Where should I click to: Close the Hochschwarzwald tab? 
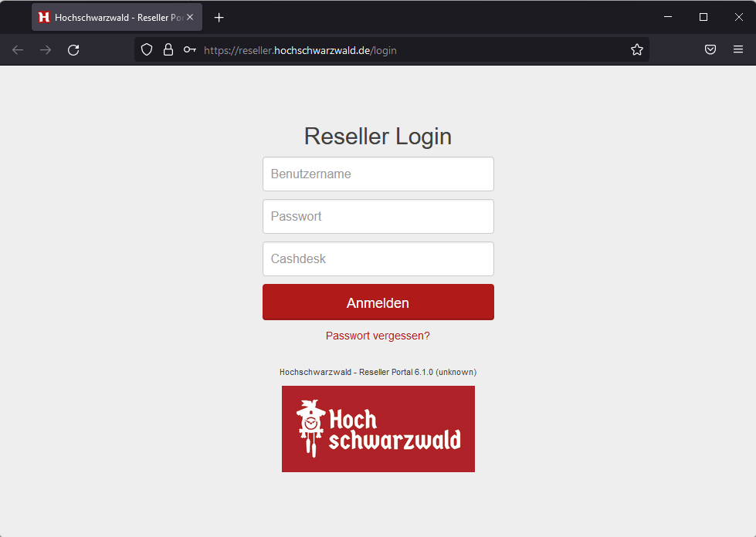click(190, 17)
